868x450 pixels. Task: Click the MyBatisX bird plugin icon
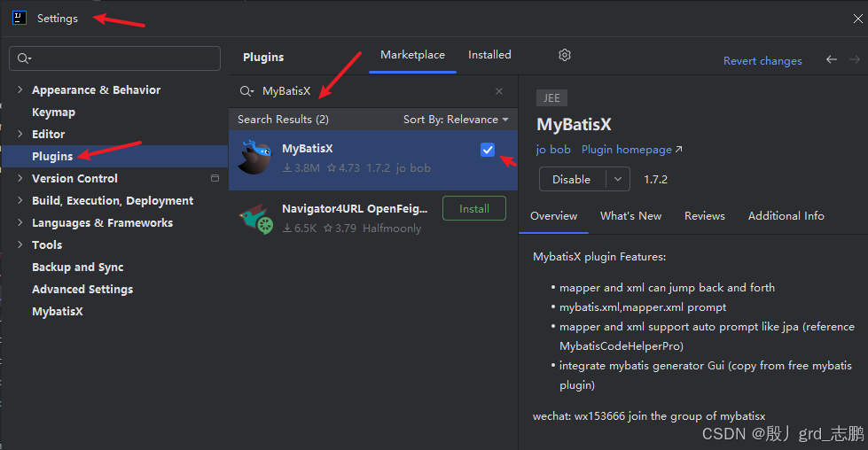(x=254, y=158)
